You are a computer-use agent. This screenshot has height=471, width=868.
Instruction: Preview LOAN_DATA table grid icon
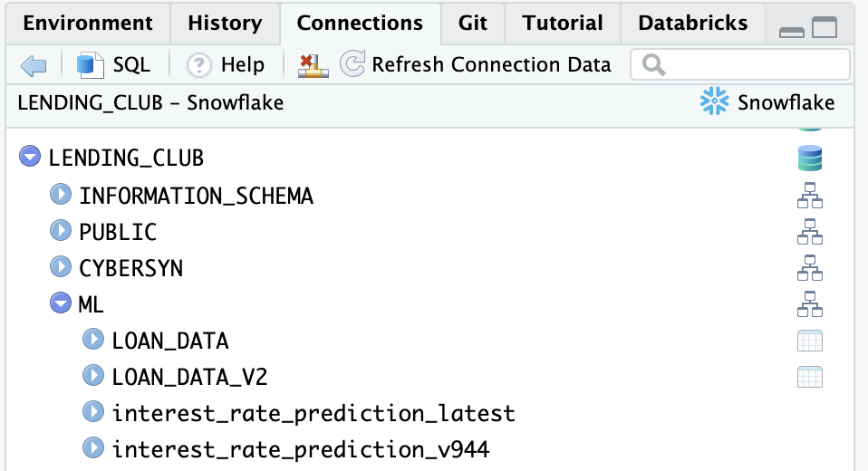(809, 341)
